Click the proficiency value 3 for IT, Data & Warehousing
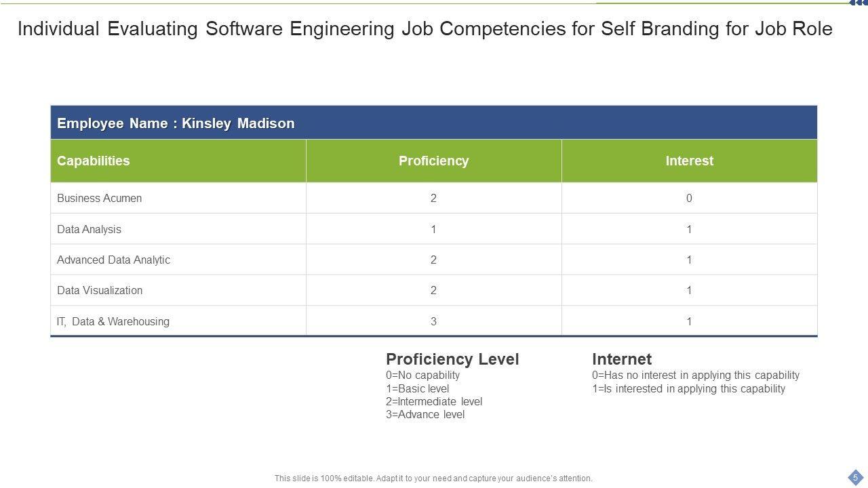Image resolution: width=868 pixels, height=488 pixels. (x=433, y=321)
